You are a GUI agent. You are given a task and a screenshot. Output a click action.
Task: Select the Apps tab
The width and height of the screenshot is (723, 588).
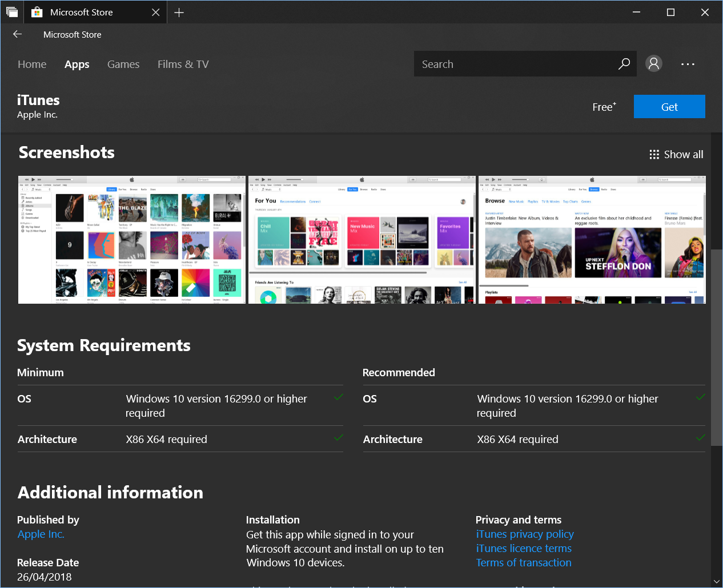point(77,65)
